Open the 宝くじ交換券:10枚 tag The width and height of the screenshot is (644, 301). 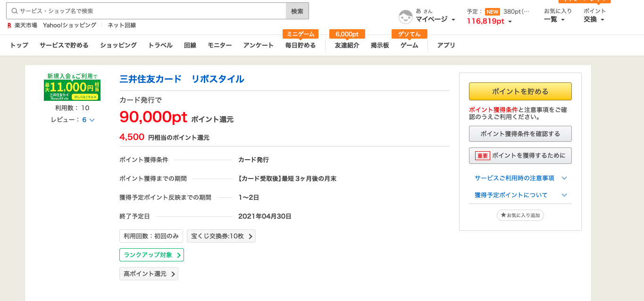click(x=221, y=236)
